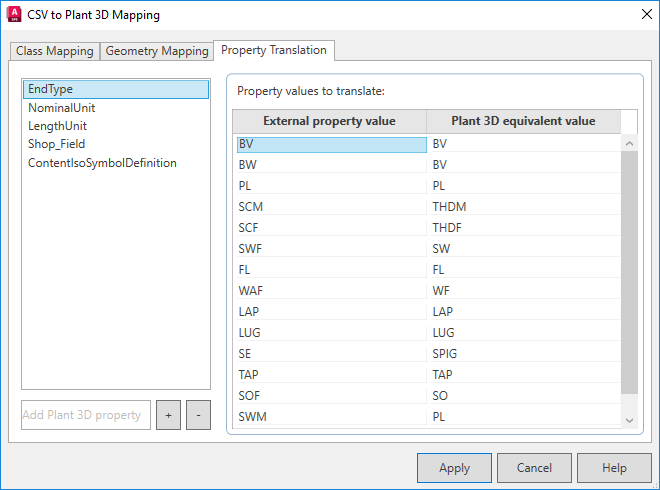Select external value SWF cell
This screenshot has height=490, width=660.
point(332,249)
